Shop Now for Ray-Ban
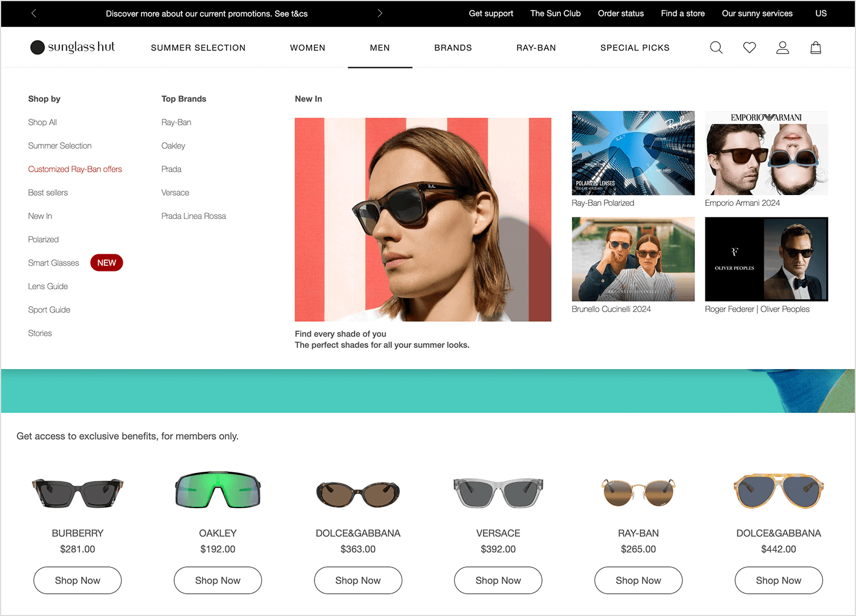856x616 pixels. coord(639,580)
